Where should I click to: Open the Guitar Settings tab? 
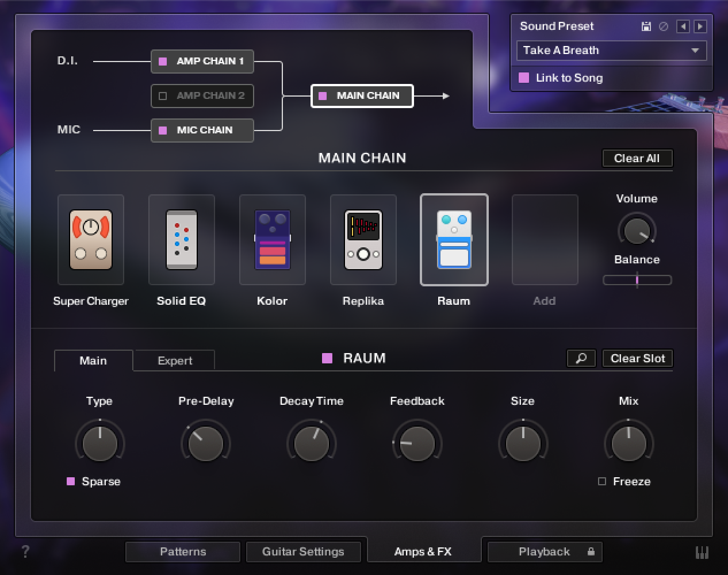pos(303,551)
